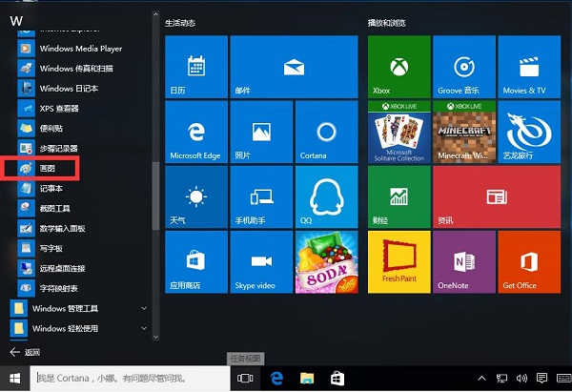Launch the Cortana tile
572x392 pixels.
tap(326, 134)
